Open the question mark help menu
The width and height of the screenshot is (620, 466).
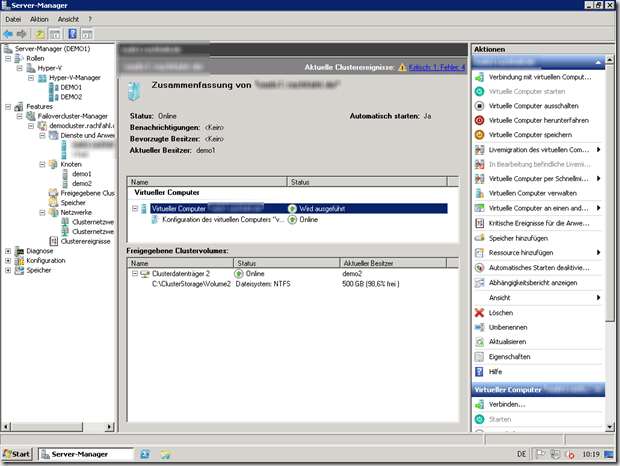point(90,19)
